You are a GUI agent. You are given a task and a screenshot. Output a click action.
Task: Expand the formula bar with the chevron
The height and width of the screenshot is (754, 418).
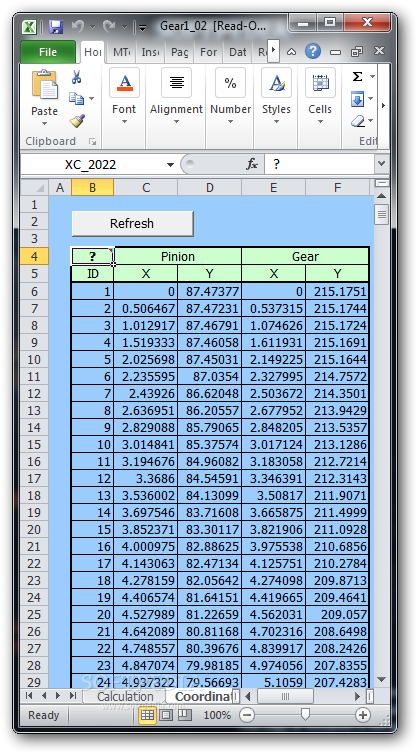[381, 164]
